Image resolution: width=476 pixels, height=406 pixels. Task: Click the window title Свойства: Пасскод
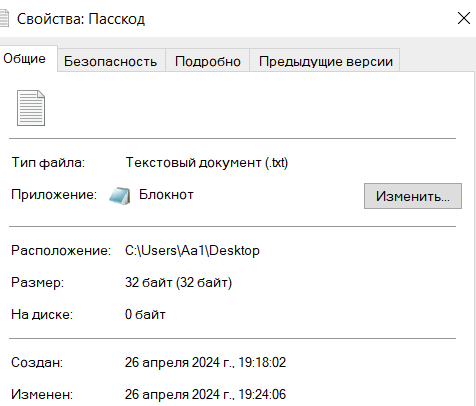click(x=81, y=19)
